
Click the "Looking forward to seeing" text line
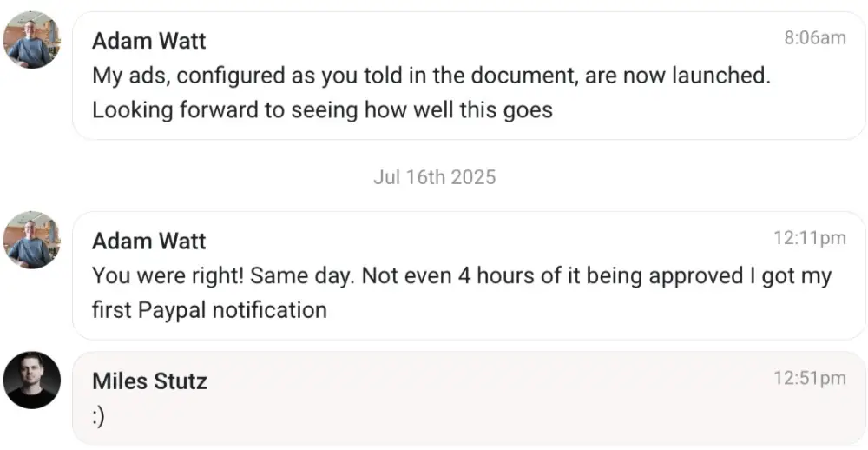click(x=322, y=110)
